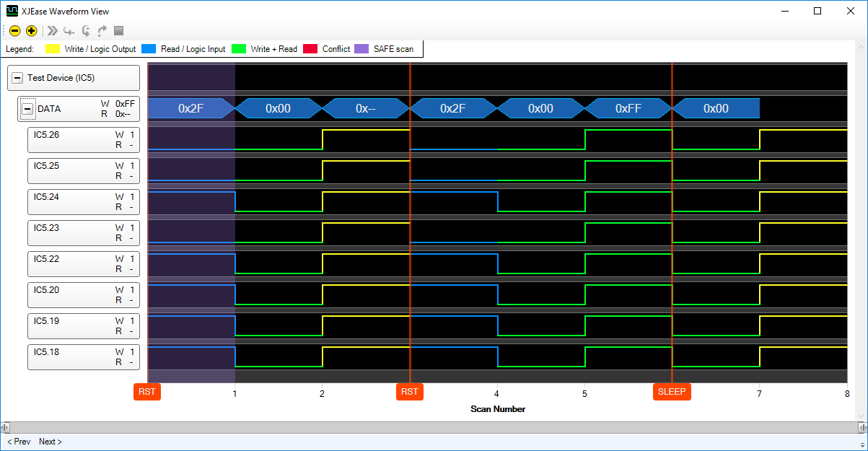
Task: Select the IC5.23 signal row
Action: (x=83, y=232)
